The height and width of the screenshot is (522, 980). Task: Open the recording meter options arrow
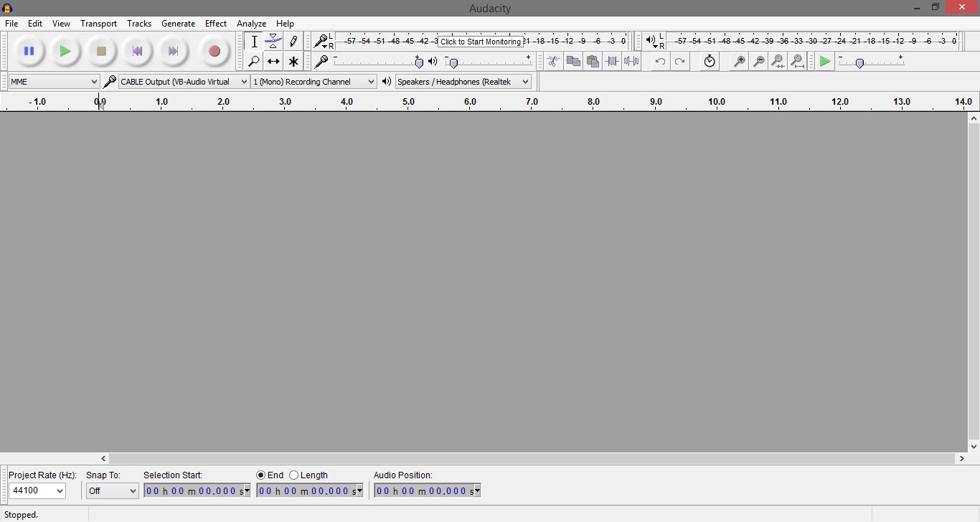click(325, 46)
